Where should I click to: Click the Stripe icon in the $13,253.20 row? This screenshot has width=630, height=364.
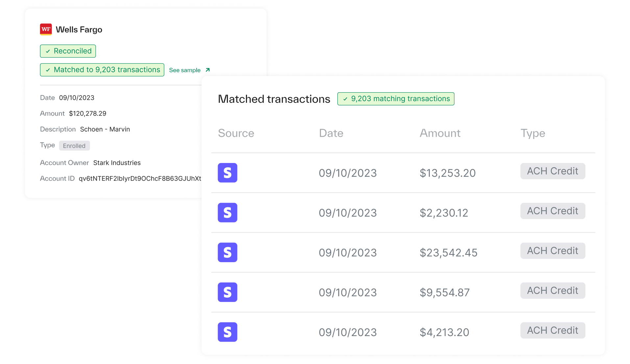click(227, 173)
